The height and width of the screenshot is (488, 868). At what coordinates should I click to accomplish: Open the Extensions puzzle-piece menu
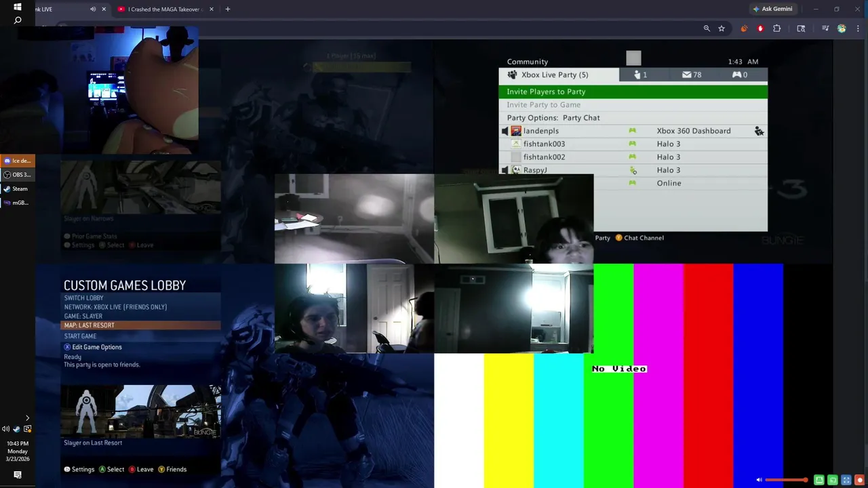pyautogui.click(x=777, y=28)
